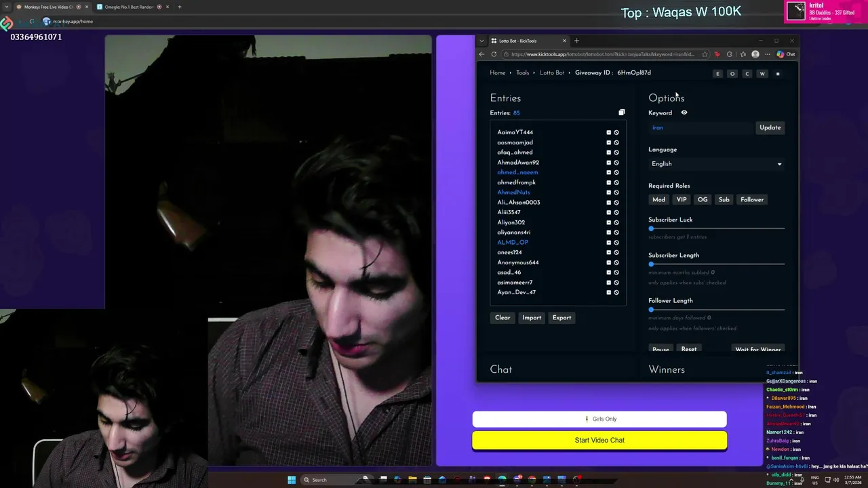Switch theme with the sun icon button
Image resolution: width=868 pixels, height=488 pixels.
click(778, 74)
